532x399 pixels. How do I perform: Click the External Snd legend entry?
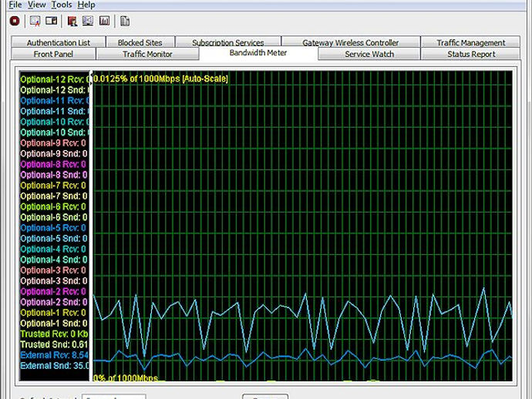[x=54, y=365]
